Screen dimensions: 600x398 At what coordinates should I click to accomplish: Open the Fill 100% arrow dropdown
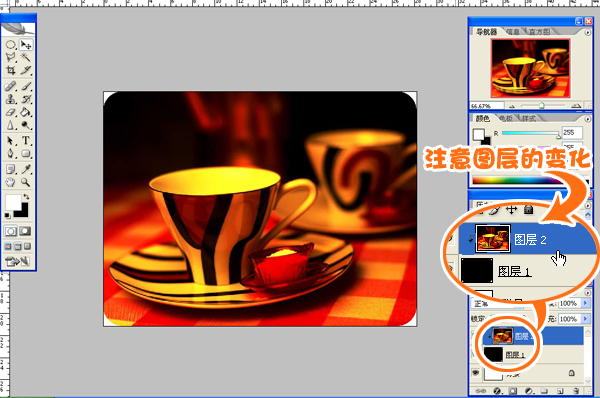(x=585, y=319)
